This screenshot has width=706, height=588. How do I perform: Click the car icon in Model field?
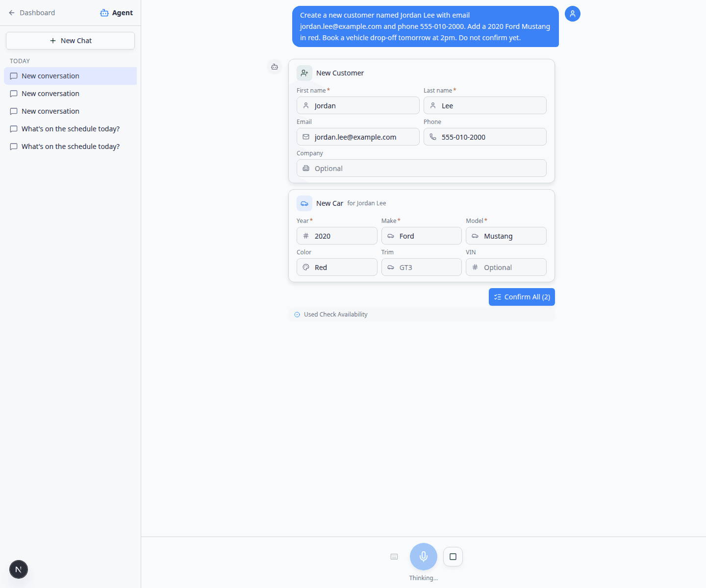[475, 236]
